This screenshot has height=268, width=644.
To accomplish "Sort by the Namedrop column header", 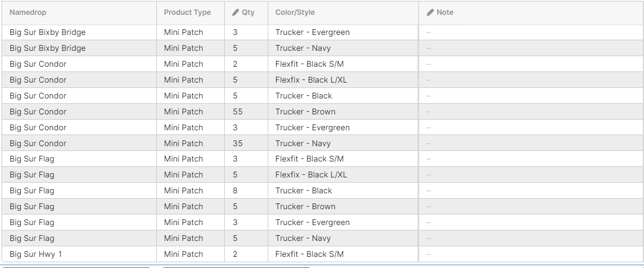I will [x=28, y=12].
